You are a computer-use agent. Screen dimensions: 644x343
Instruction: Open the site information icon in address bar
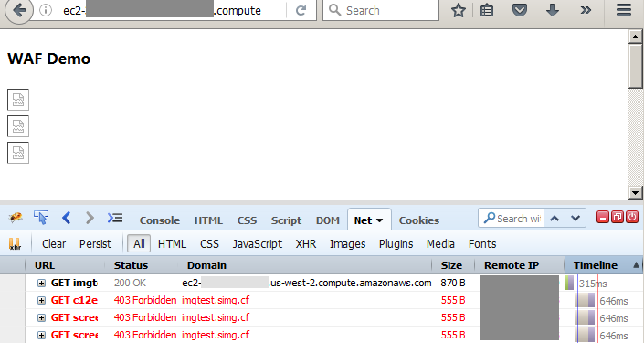point(46,10)
